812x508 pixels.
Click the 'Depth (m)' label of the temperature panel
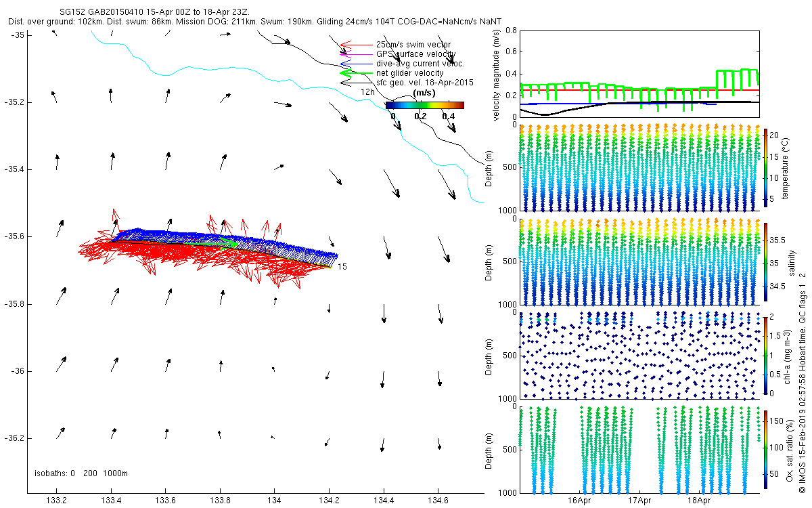click(489, 169)
